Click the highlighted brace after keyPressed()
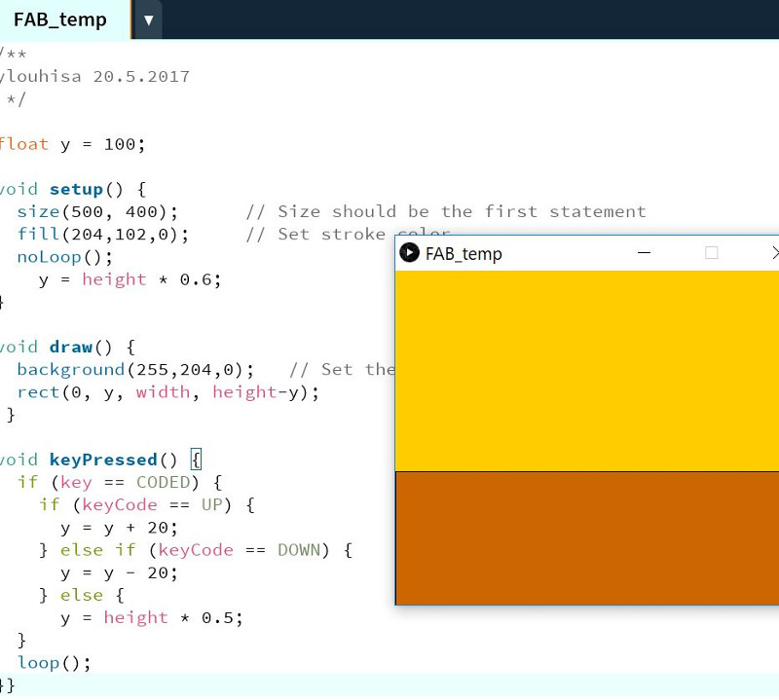Image resolution: width=779 pixels, height=700 pixels. click(197, 460)
